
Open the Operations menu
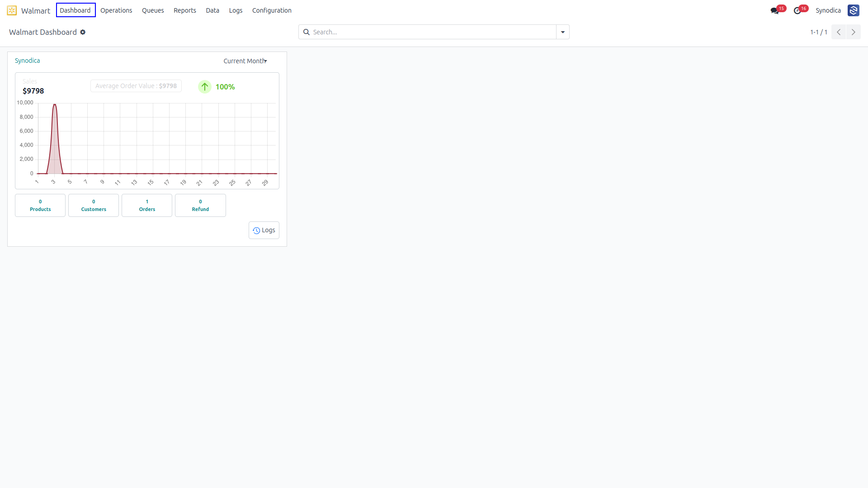point(116,10)
